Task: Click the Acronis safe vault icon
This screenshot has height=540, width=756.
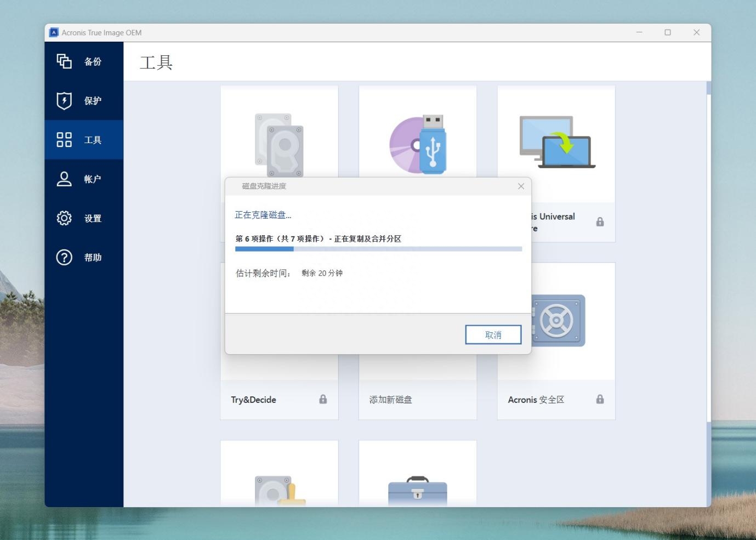Action: (558, 321)
